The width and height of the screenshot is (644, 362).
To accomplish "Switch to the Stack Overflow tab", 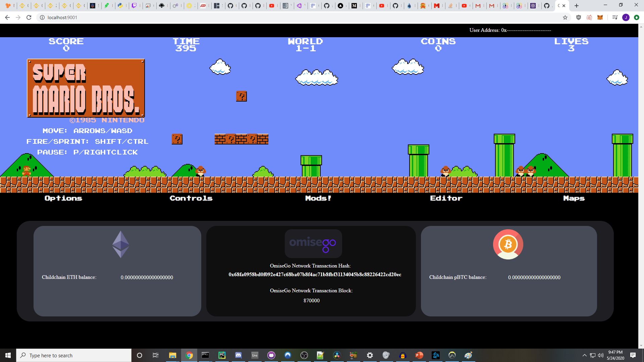I will click(451, 6).
